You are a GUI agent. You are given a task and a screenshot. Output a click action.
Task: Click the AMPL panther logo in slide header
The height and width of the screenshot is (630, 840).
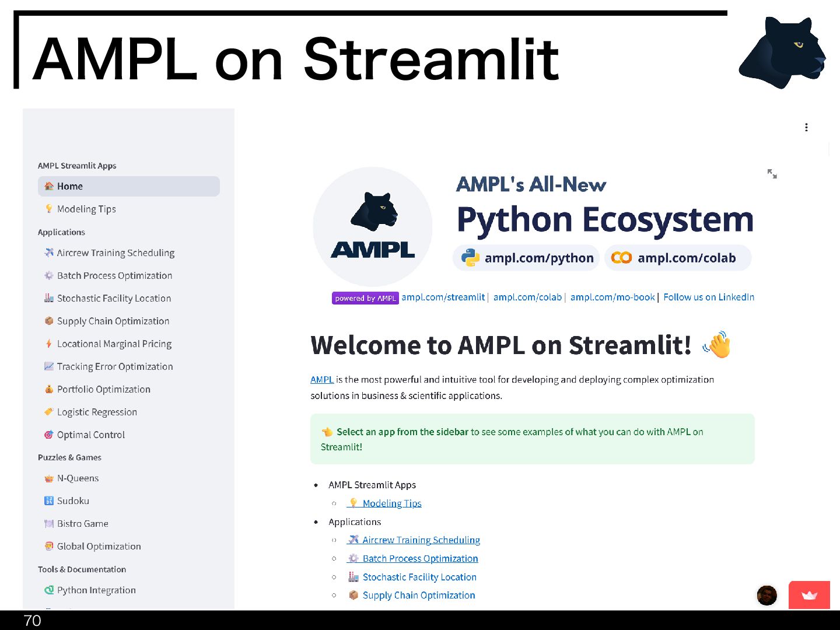[783, 52]
